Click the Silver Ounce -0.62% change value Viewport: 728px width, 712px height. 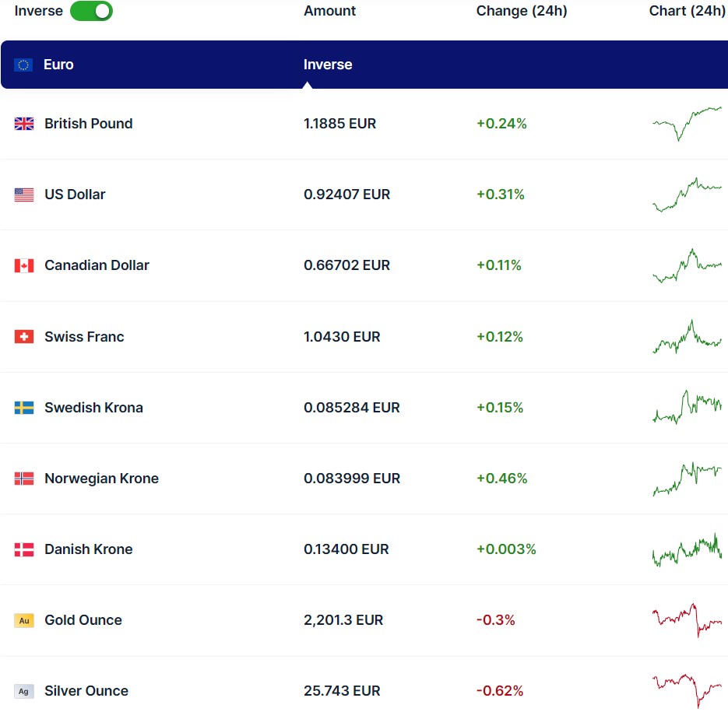pos(499,691)
